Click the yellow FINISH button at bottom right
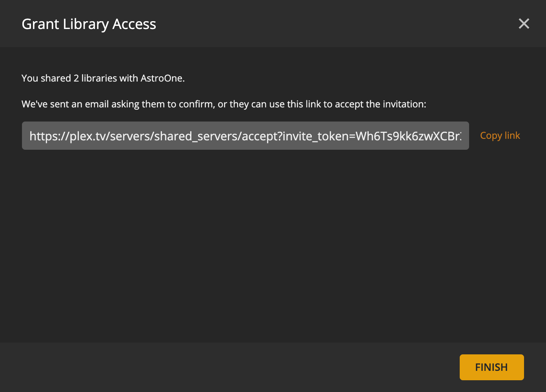The width and height of the screenshot is (546, 392). tap(491, 367)
